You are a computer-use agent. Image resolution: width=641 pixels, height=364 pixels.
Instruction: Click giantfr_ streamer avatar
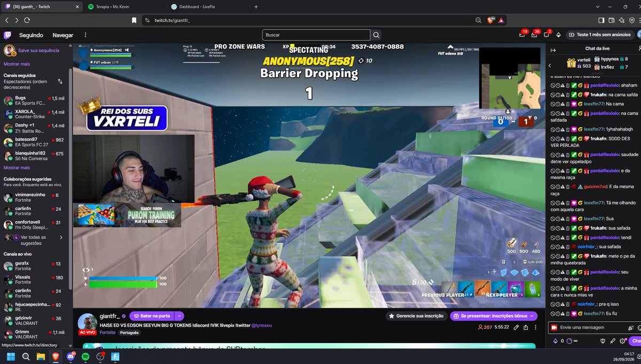pos(88,323)
